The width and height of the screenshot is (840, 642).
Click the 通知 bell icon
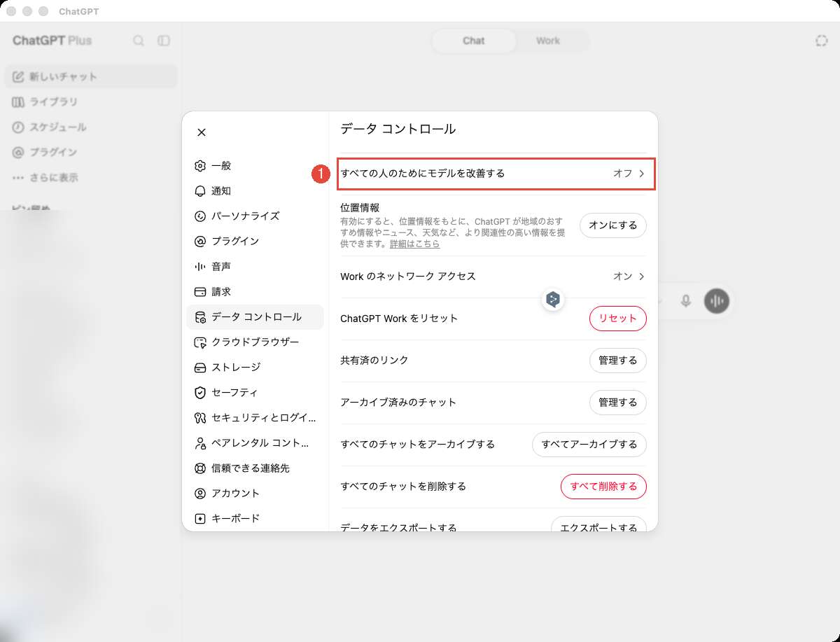tap(200, 191)
